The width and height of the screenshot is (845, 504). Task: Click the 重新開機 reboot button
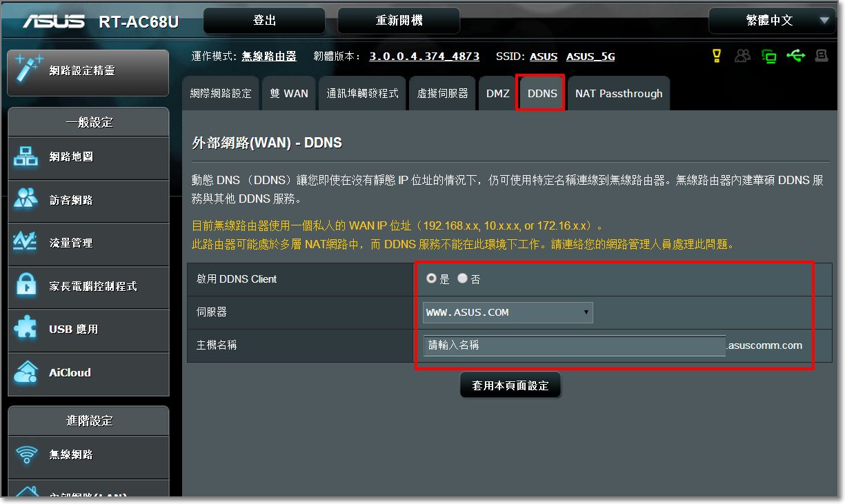[x=399, y=21]
